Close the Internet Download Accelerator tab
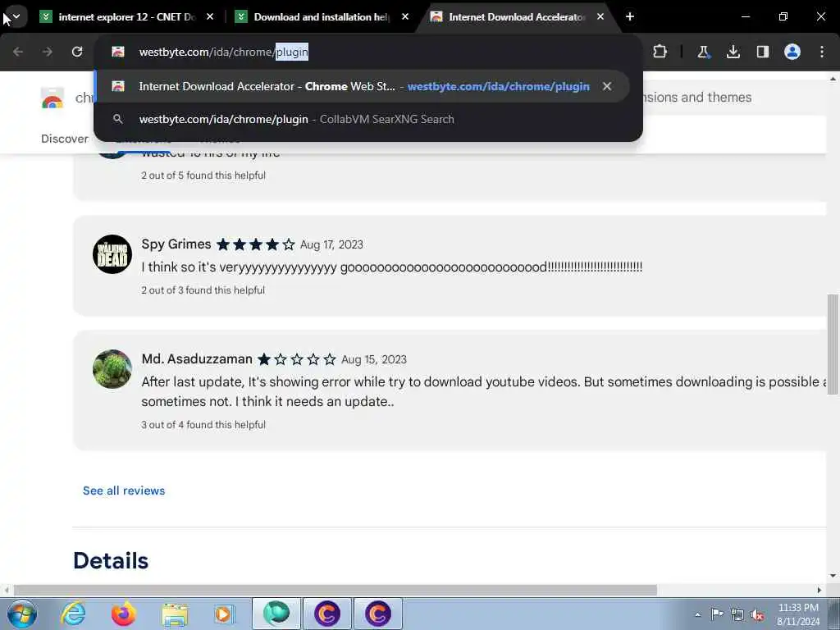 coord(600,16)
